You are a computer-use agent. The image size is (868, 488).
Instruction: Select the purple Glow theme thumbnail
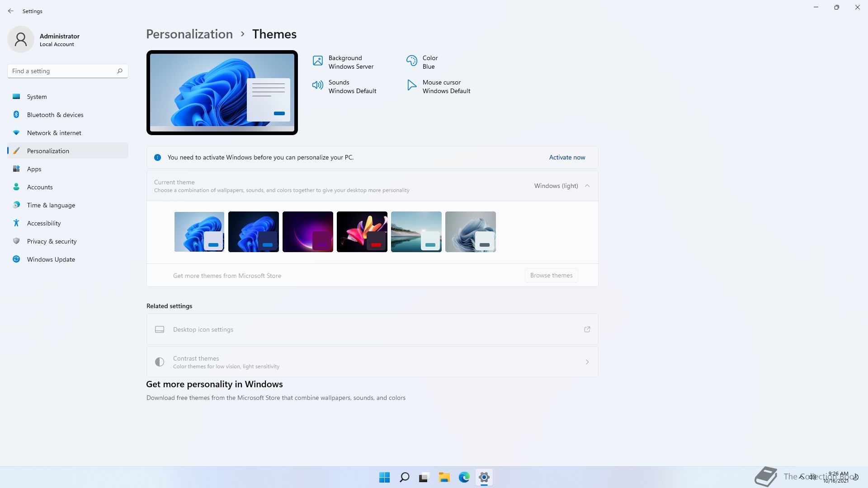point(308,232)
